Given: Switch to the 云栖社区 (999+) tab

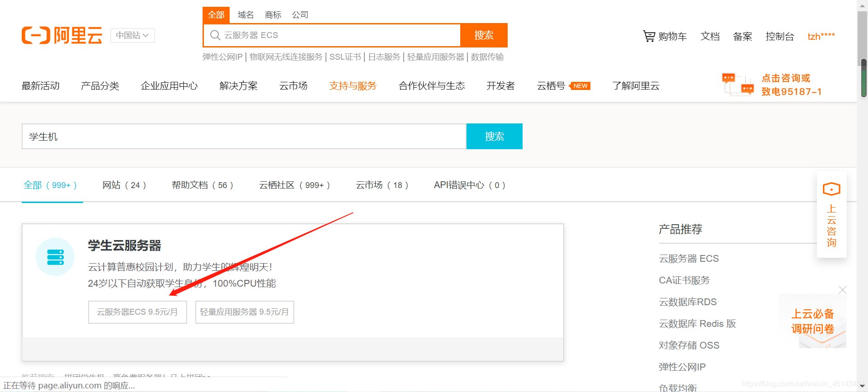Looking at the screenshot, I should click(294, 185).
